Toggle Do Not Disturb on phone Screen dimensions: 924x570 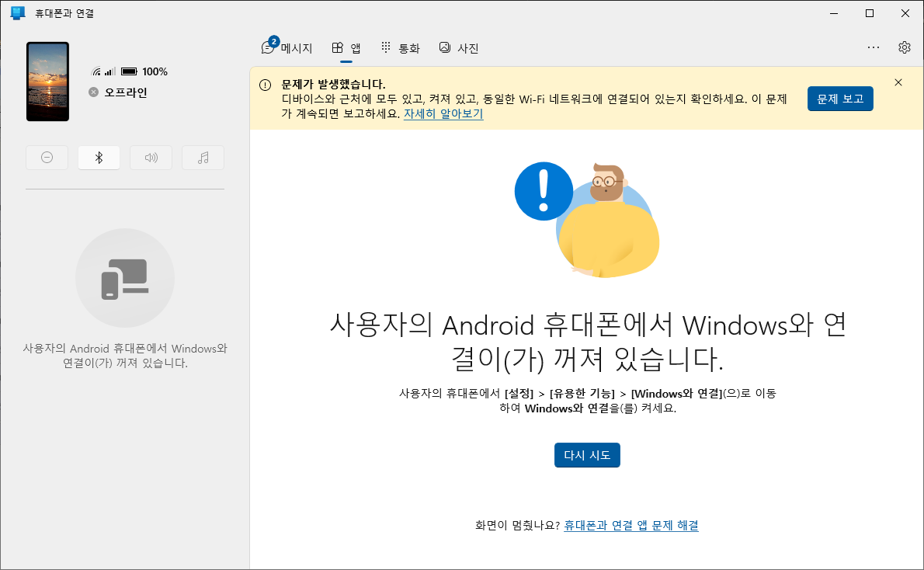47,158
